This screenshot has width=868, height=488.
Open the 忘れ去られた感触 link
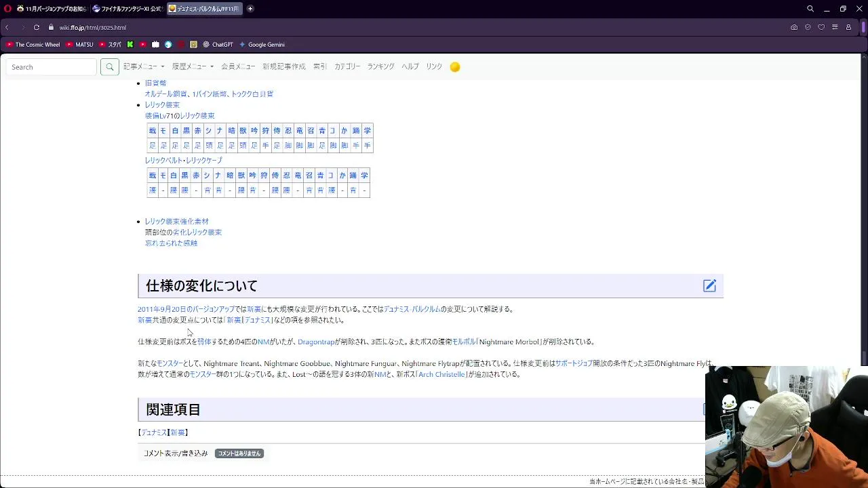[171, 243]
